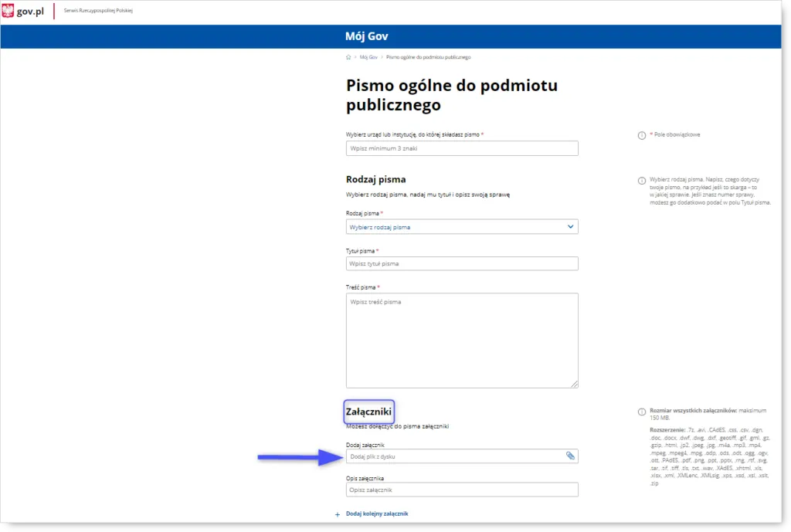Click info icon beside Wybierz rodzaj pisma hint
The image size is (791, 532).
(642, 181)
